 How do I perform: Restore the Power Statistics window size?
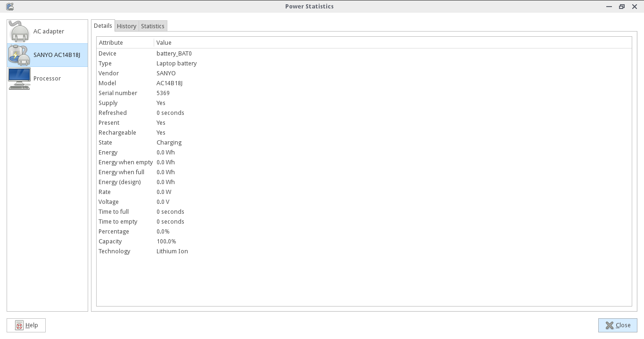pyautogui.click(x=622, y=7)
